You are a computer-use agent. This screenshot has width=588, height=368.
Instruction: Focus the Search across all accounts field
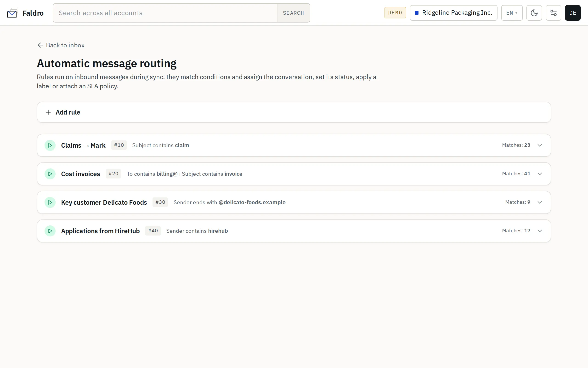[165, 13]
